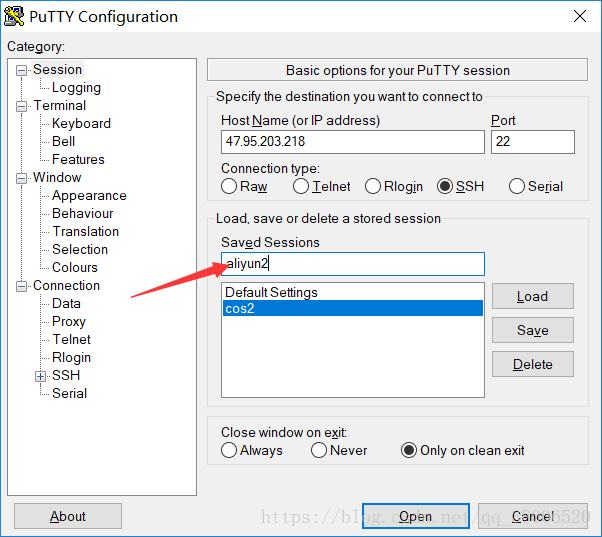Click the Host Name input field
The width and height of the screenshot is (602, 537).
[353, 142]
